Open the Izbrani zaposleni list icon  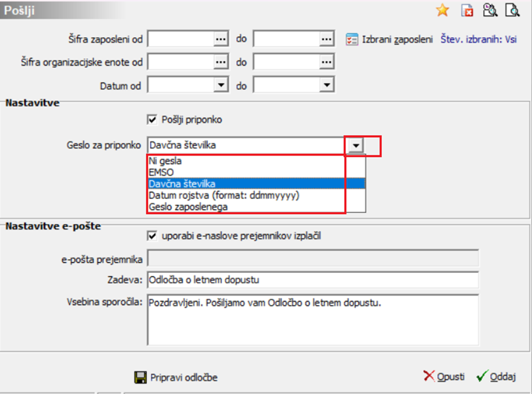pos(352,39)
